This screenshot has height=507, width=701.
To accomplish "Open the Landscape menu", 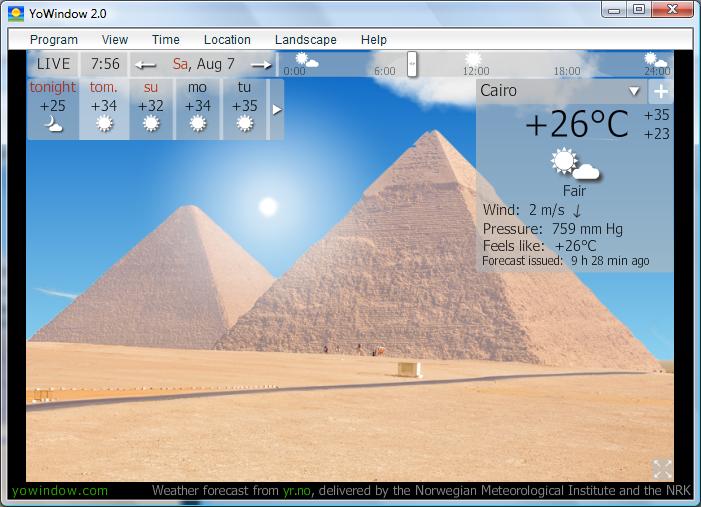I will tap(305, 40).
